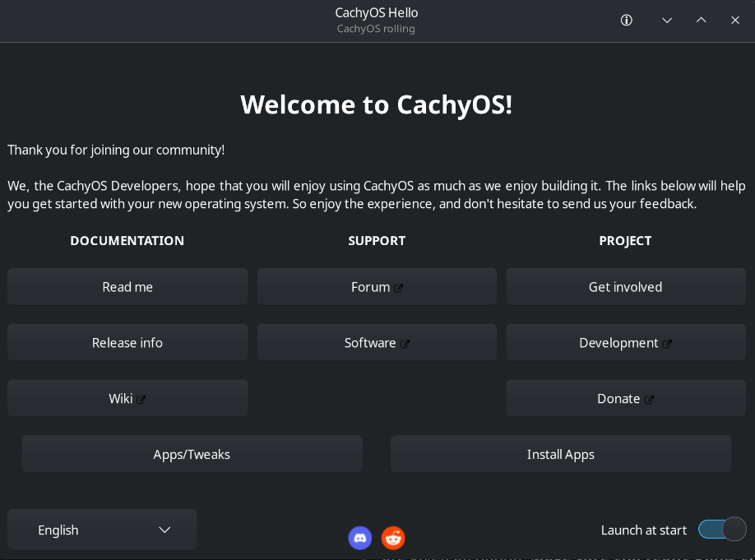Click Get involved under Project

pos(625,286)
